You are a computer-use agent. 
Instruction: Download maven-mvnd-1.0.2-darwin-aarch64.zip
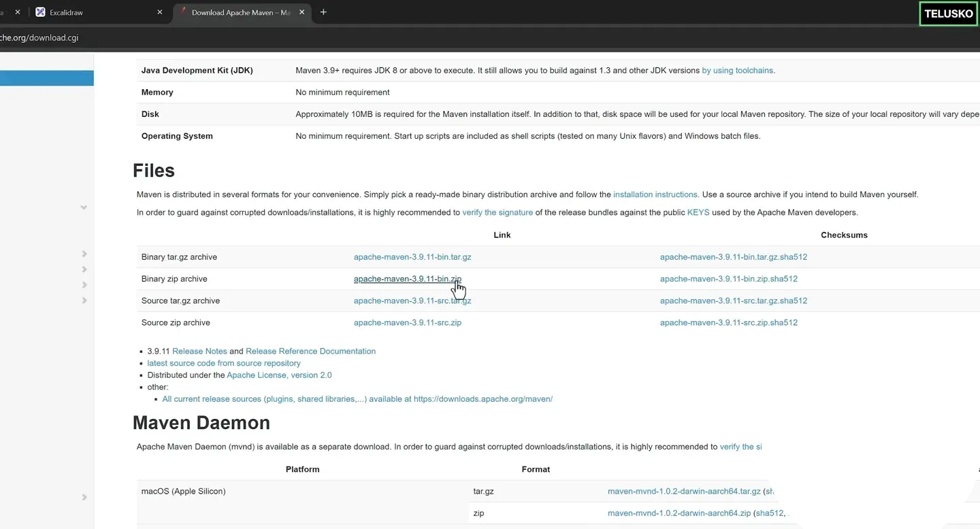pyautogui.click(x=679, y=513)
